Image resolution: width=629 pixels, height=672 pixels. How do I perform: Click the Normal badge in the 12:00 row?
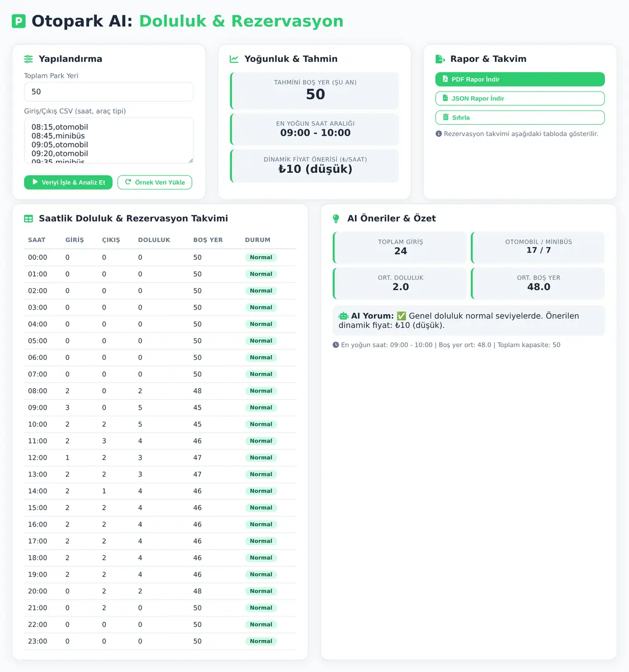pos(261,458)
